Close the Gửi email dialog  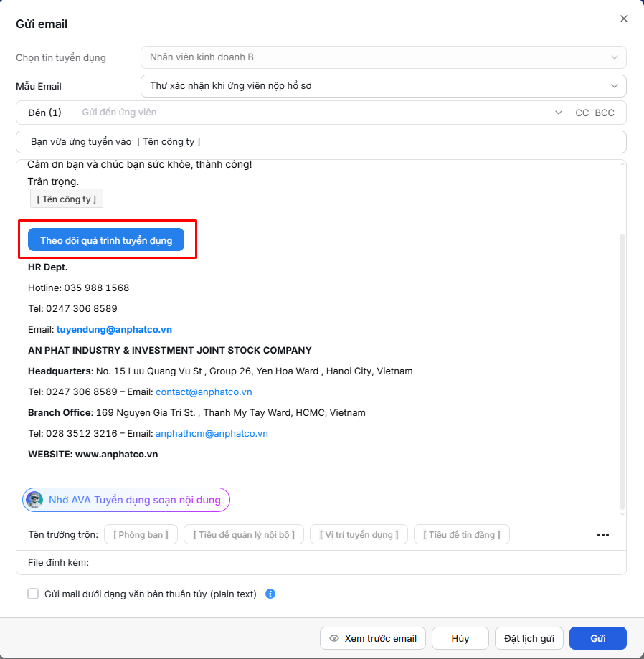click(624, 19)
